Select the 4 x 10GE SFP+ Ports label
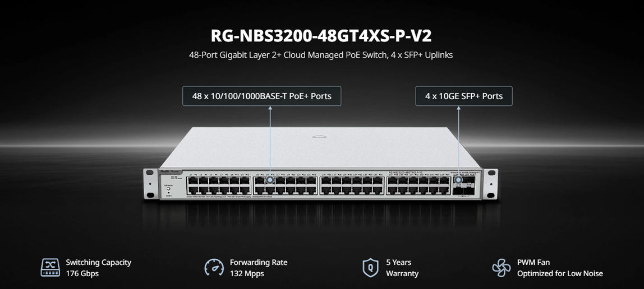The width and height of the screenshot is (644, 289). (x=464, y=96)
